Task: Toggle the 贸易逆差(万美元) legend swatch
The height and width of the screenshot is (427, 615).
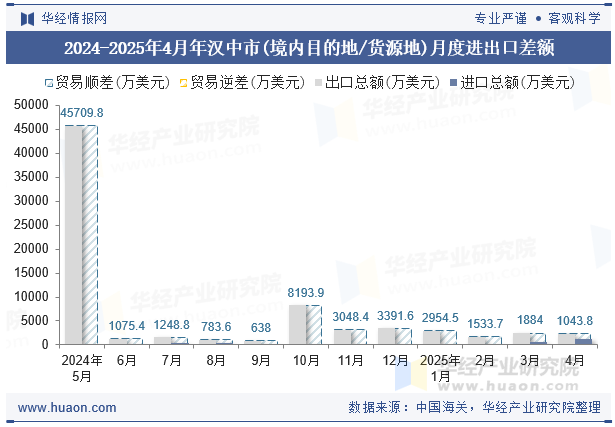Action: pos(184,83)
